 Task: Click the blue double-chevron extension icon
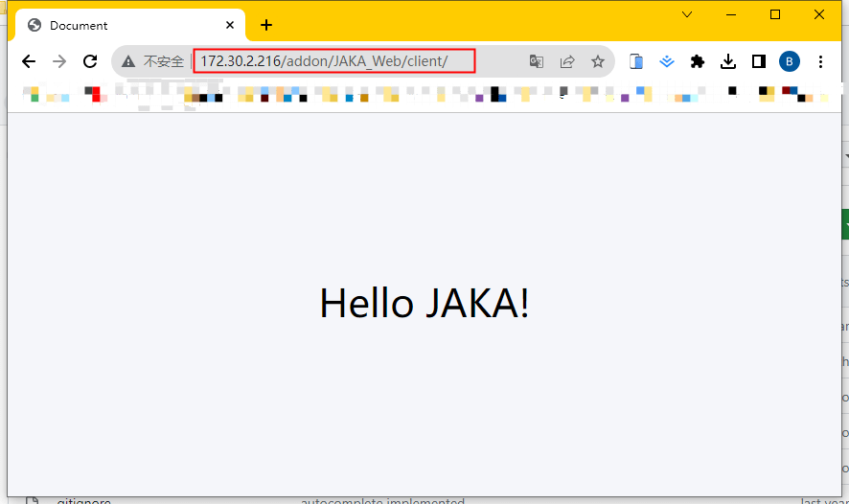coord(667,61)
